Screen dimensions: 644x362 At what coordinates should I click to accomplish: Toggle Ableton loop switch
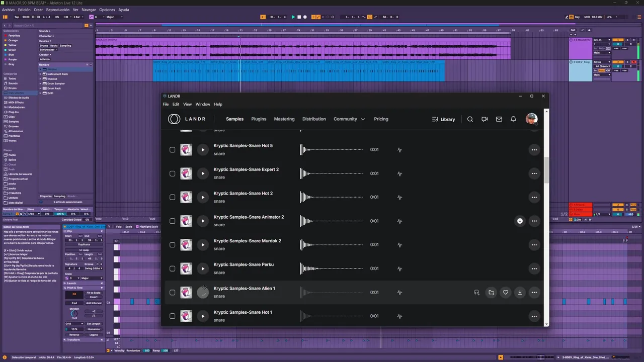369,17
